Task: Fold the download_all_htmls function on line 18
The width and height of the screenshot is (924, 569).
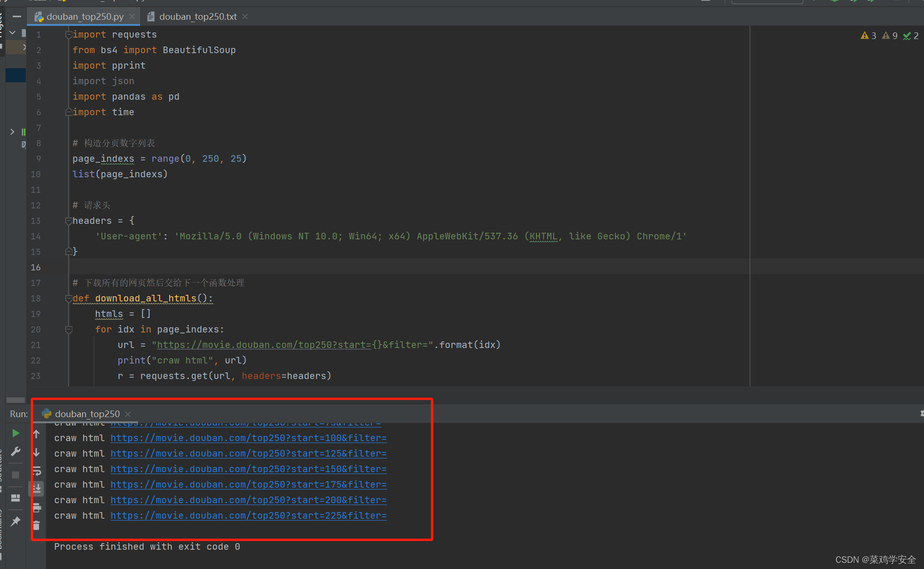Action: point(69,299)
